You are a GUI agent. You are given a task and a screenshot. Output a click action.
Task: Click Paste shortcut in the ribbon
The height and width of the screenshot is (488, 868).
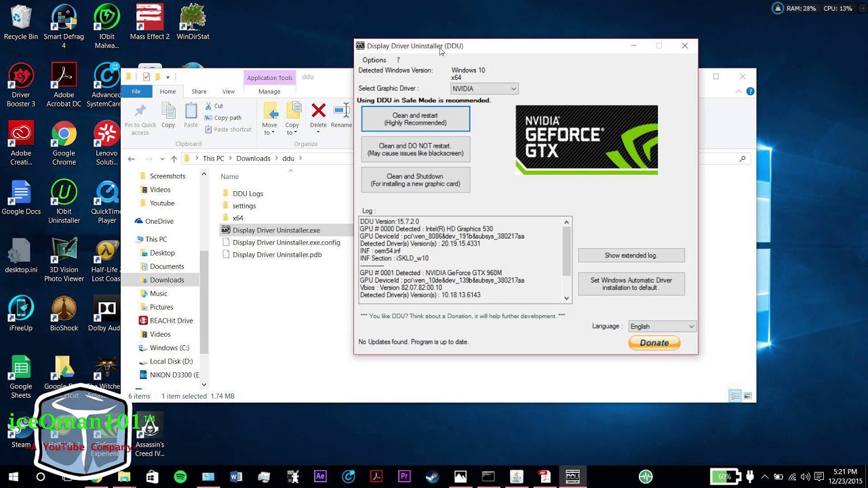[227, 129]
